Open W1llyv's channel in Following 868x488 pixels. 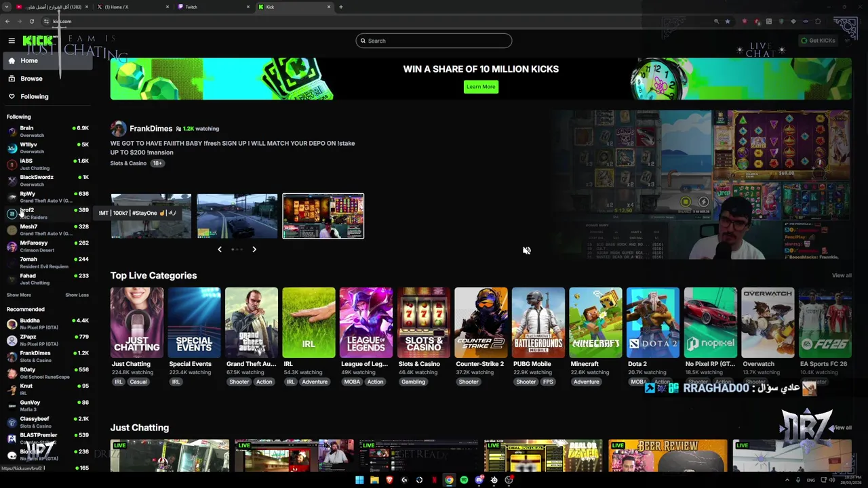[x=46, y=147]
